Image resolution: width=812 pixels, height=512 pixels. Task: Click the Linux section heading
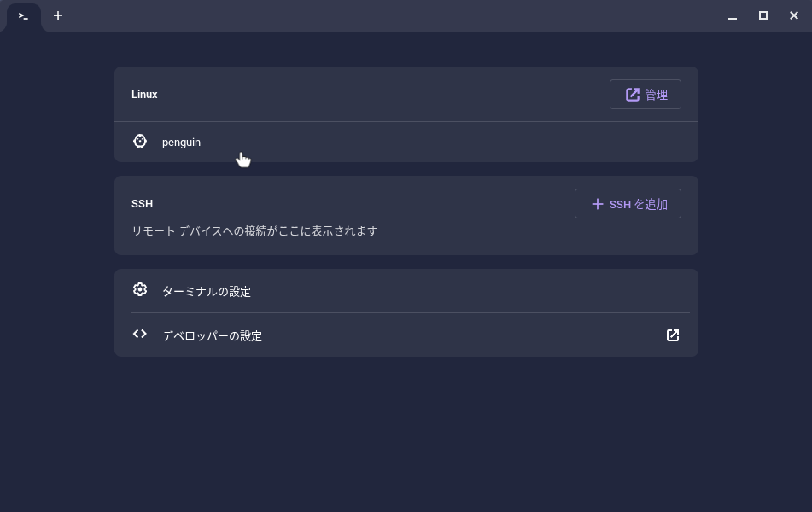point(144,95)
